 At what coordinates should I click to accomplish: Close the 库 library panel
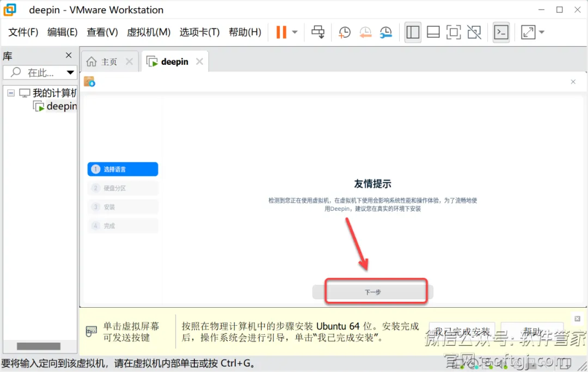click(x=69, y=56)
